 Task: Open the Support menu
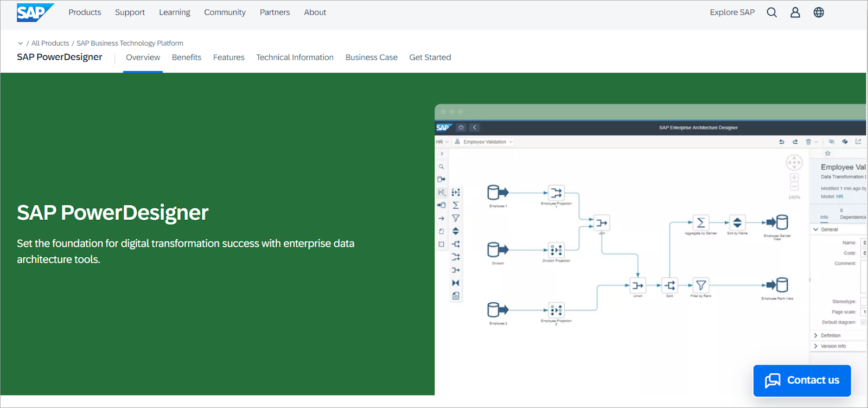tap(130, 12)
